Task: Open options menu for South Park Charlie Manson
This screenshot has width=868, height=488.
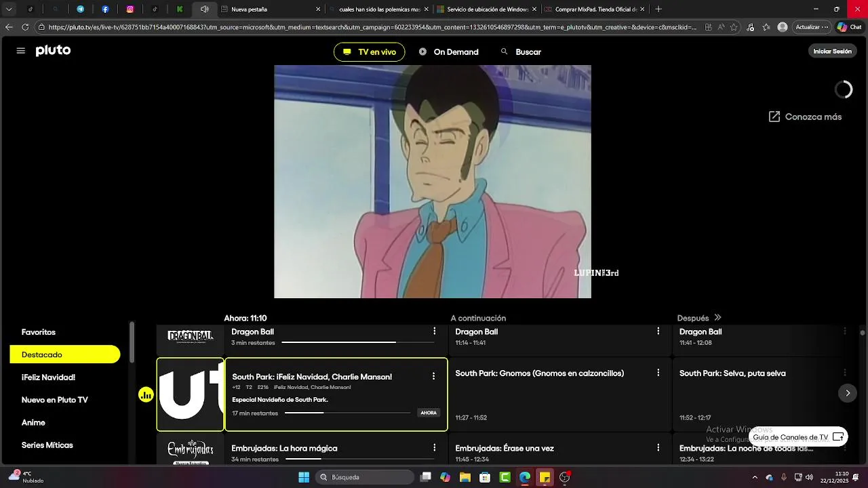Action: pyautogui.click(x=433, y=376)
